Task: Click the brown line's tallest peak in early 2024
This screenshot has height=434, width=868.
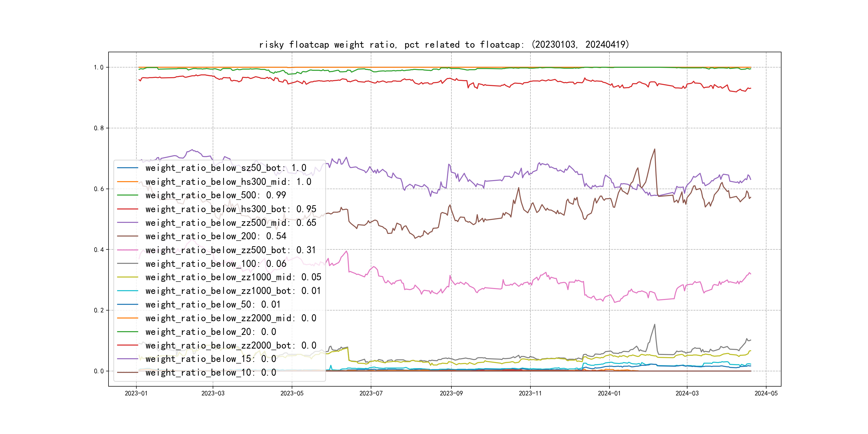Action: click(654, 149)
